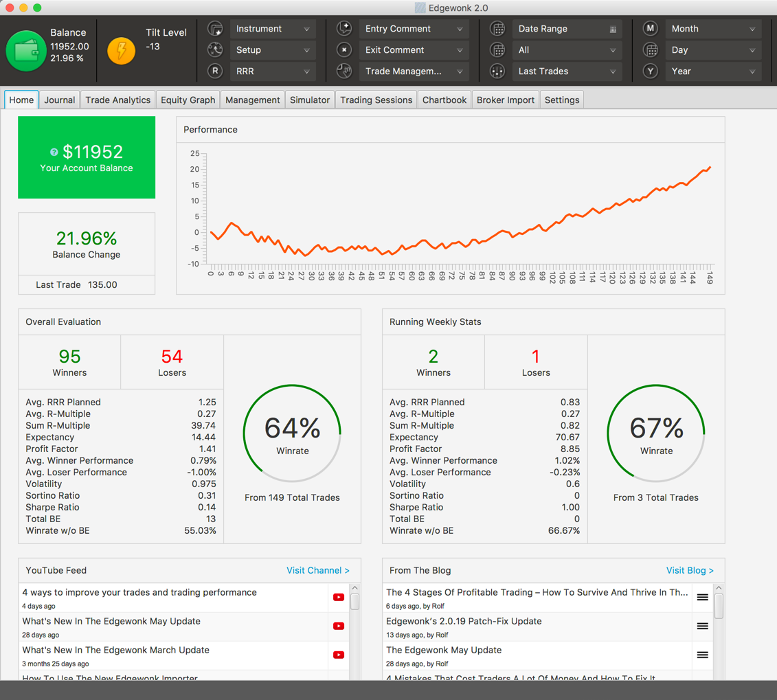Open the Chartbook tab
This screenshot has width=777, height=700.
(x=444, y=100)
